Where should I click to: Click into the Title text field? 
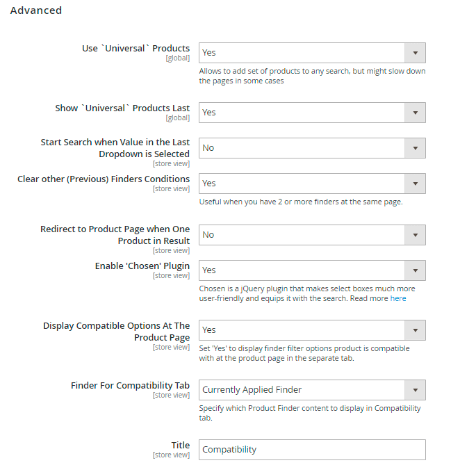312,450
